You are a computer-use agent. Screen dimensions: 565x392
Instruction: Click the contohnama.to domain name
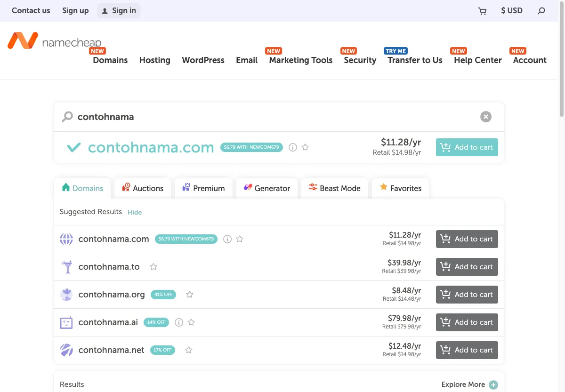click(109, 267)
